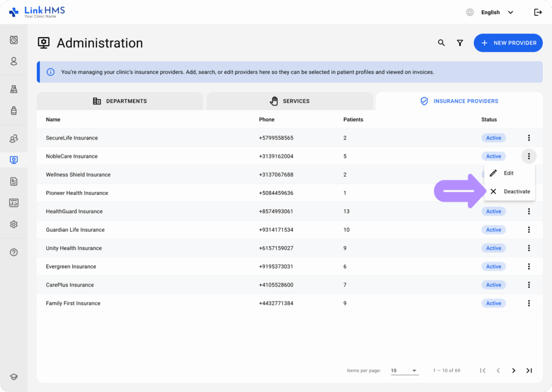Click the logout icon in the header
This screenshot has height=392, width=552.
click(x=537, y=12)
